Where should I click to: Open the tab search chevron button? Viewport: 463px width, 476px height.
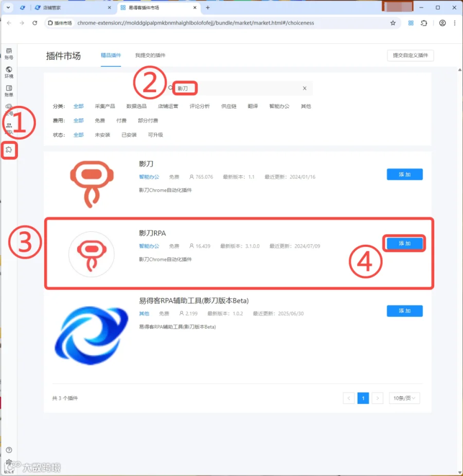[8, 8]
